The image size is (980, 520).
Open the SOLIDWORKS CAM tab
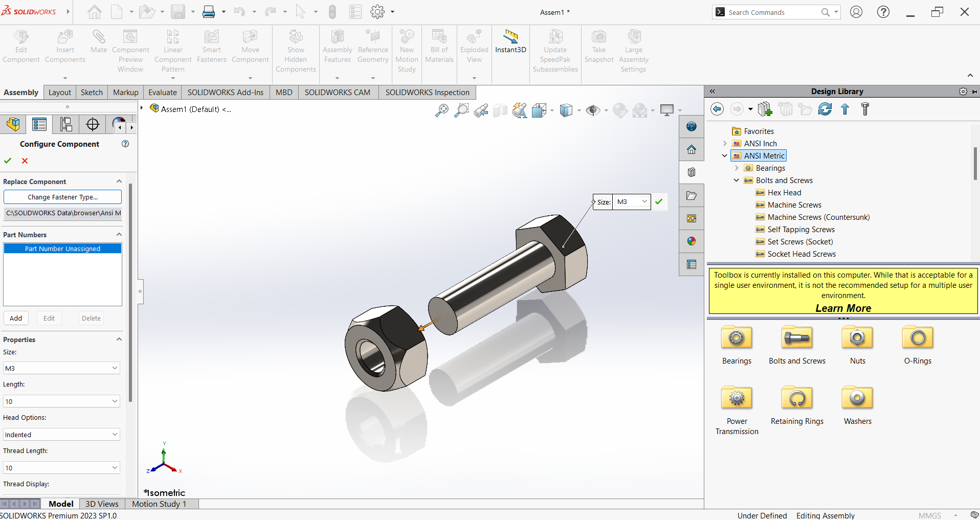pyautogui.click(x=337, y=92)
